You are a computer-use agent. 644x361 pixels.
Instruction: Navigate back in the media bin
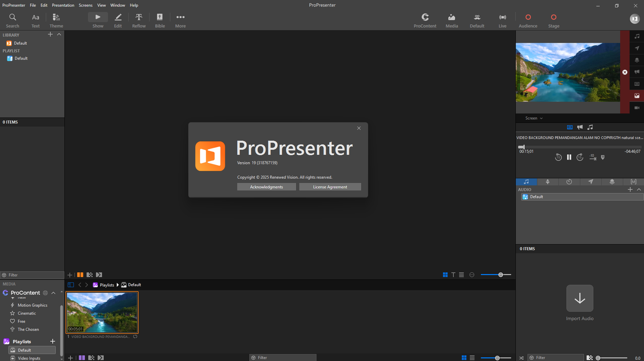point(80,285)
